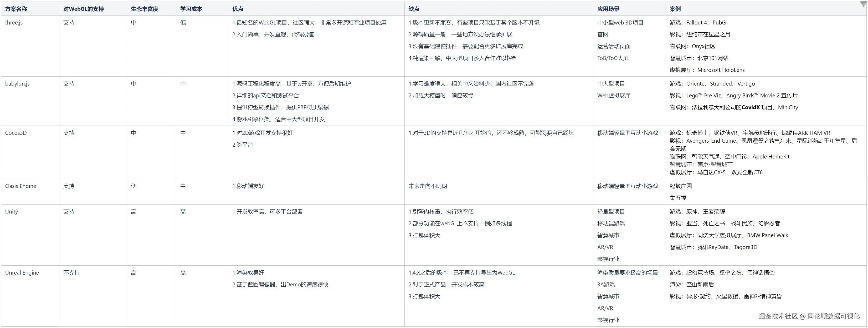
Task: Select the Cocos3D row name cell
Action: (16, 133)
